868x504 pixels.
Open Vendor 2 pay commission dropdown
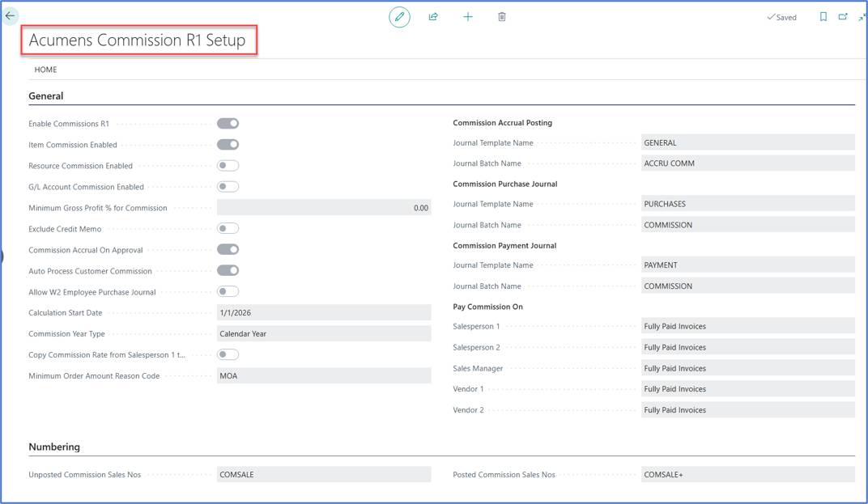[x=748, y=410]
